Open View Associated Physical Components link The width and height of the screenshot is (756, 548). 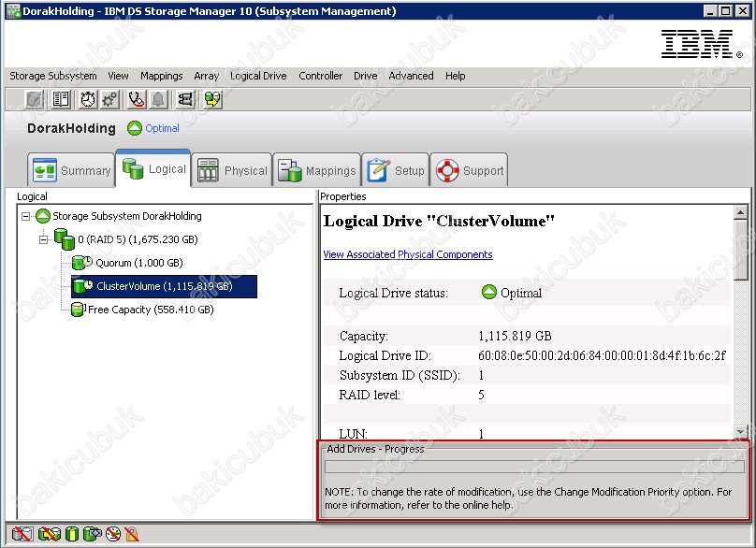408,254
